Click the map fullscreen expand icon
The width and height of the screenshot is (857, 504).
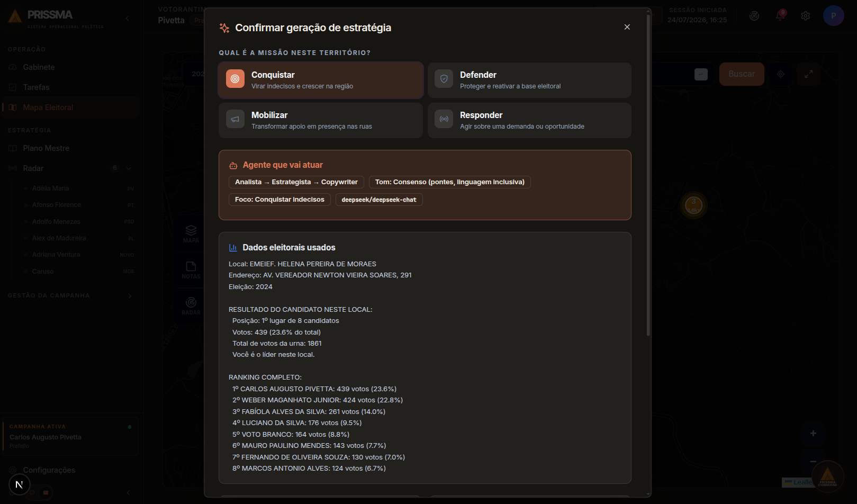pyautogui.click(x=808, y=74)
